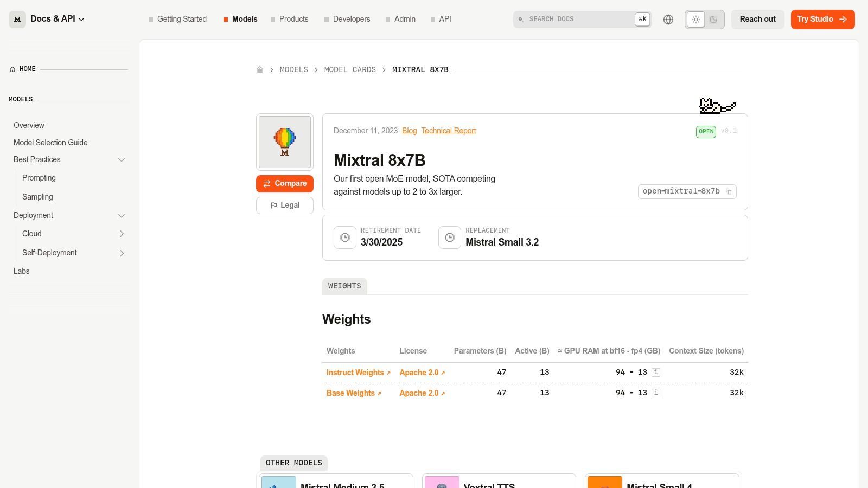Open the Admin nav item
This screenshot has height=488, width=868.
pos(400,19)
